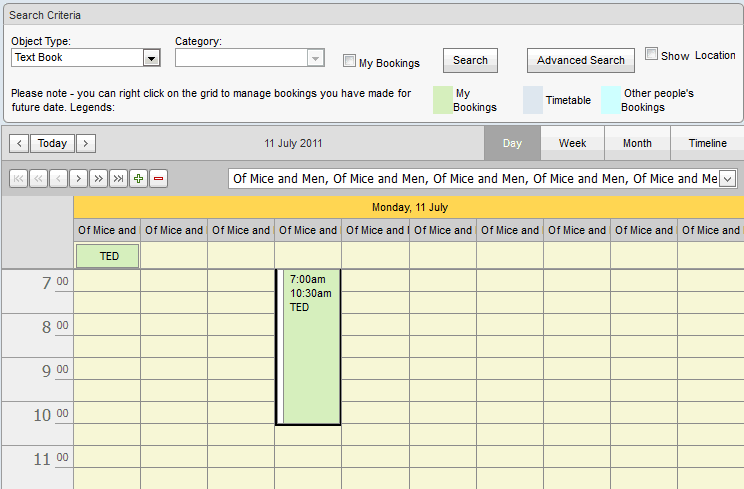Select 7:00am-10:30am TED booking block

pos(308,347)
